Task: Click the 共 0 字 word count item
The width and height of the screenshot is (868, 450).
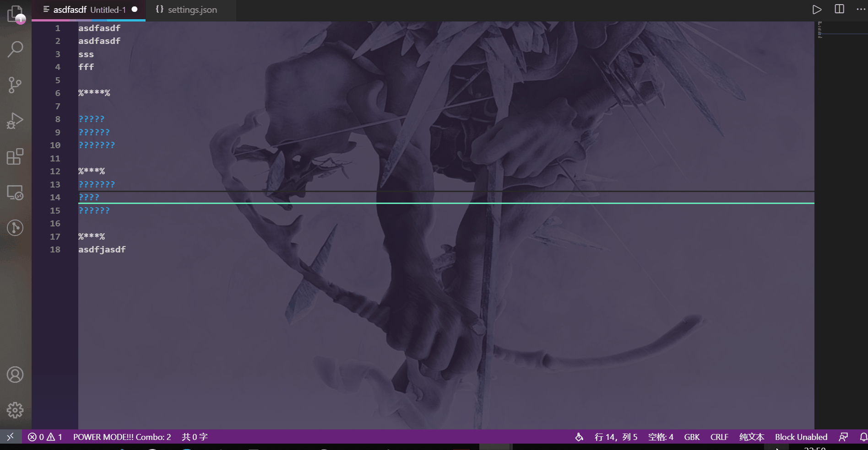Action: (195, 437)
